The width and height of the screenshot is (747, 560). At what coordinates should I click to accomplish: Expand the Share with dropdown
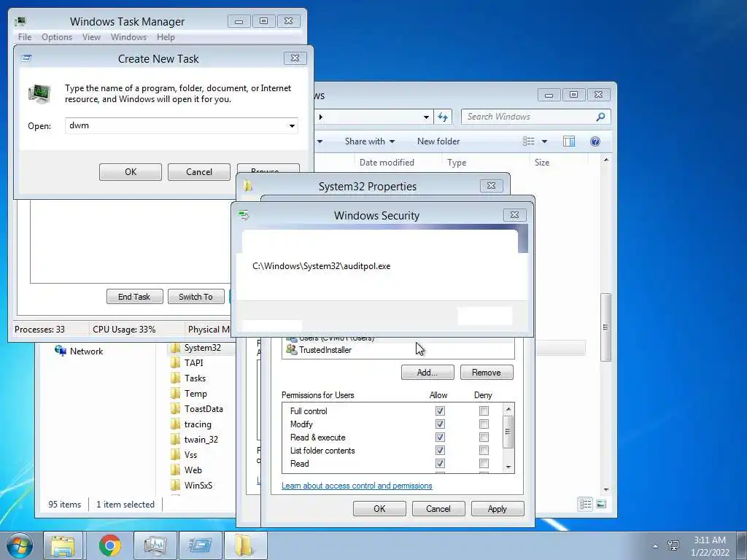392,141
